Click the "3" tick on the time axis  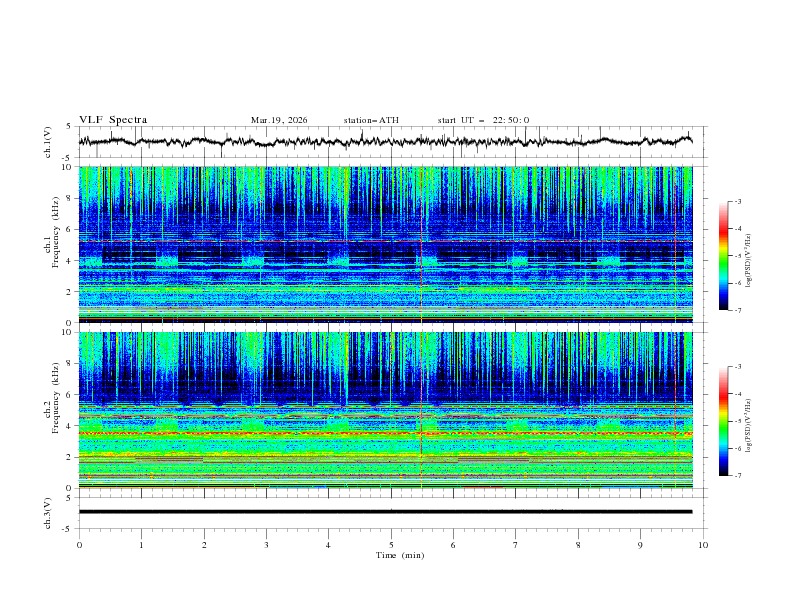(x=266, y=545)
